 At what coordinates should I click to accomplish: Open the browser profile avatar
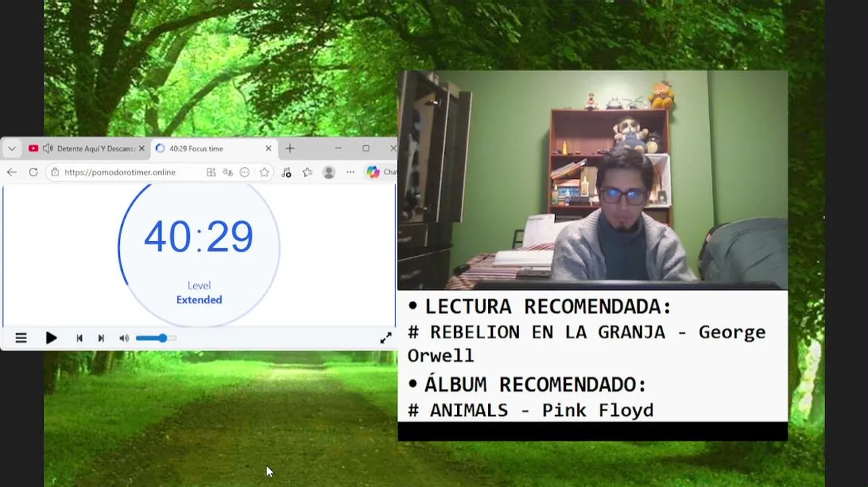click(x=329, y=172)
